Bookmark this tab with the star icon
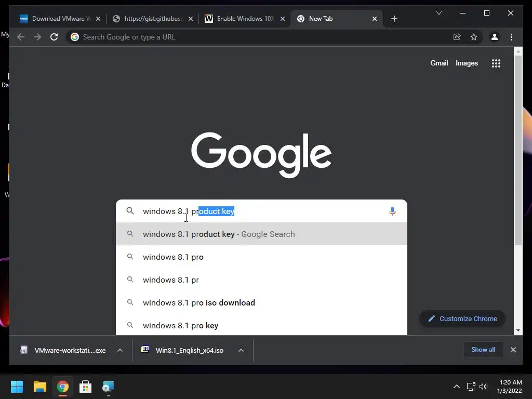 (x=474, y=37)
